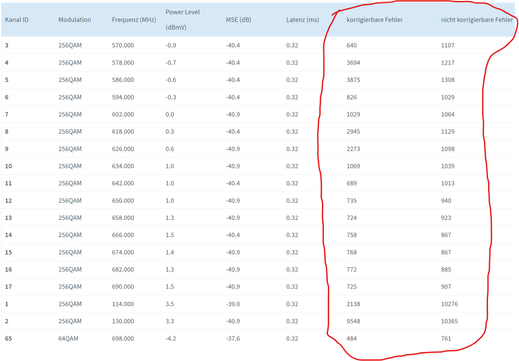Select correctable errors value '640'
The width and height of the screenshot is (519, 361).
[352, 45]
